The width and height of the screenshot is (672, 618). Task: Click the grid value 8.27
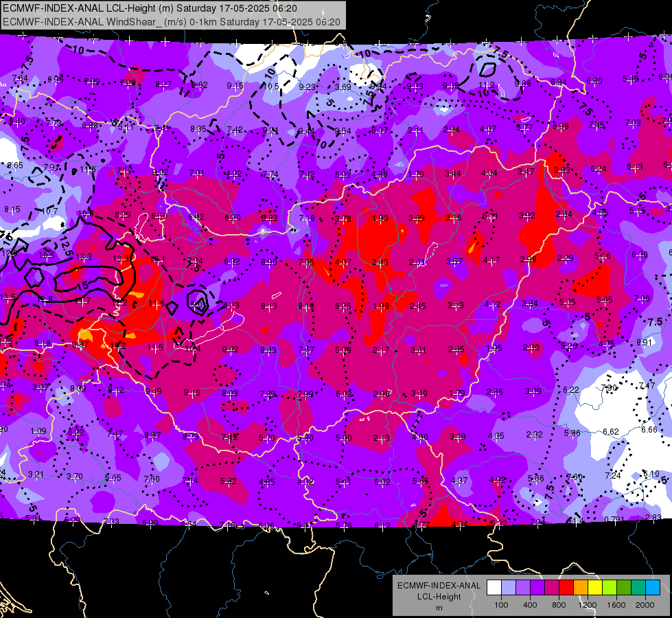click(163, 84)
